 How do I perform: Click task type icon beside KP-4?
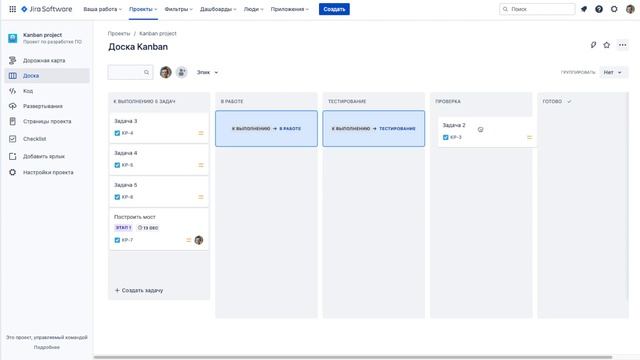click(117, 133)
